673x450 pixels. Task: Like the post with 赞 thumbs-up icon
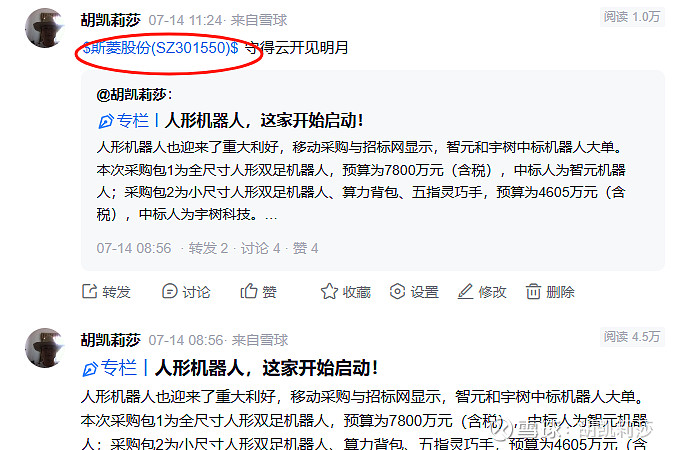point(249,291)
